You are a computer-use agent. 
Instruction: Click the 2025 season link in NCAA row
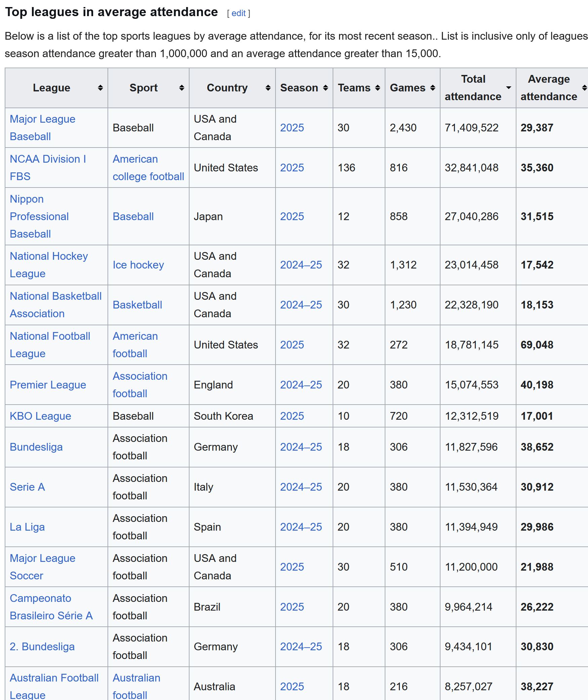(292, 168)
